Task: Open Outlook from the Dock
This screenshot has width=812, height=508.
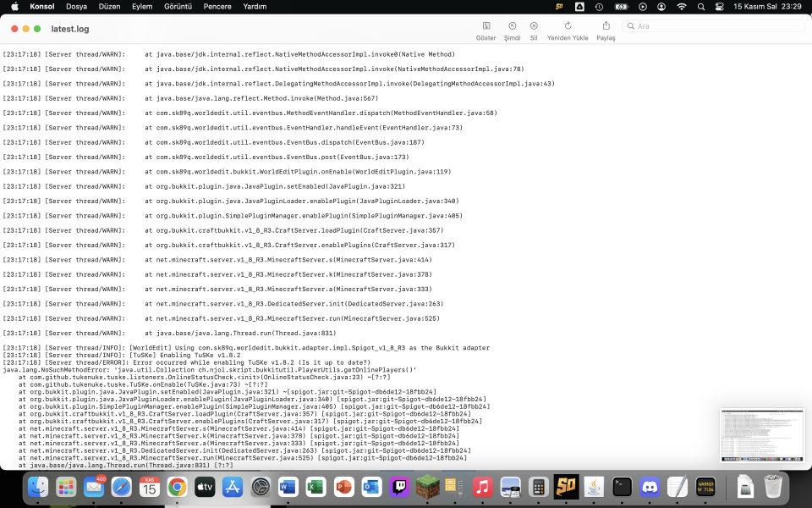Action: click(x=371, y=488)
